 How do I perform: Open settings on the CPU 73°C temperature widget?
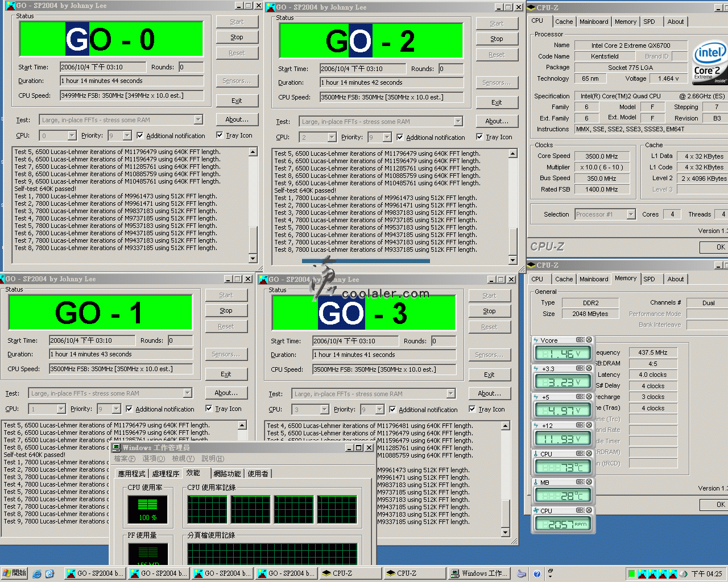[580, 454]
